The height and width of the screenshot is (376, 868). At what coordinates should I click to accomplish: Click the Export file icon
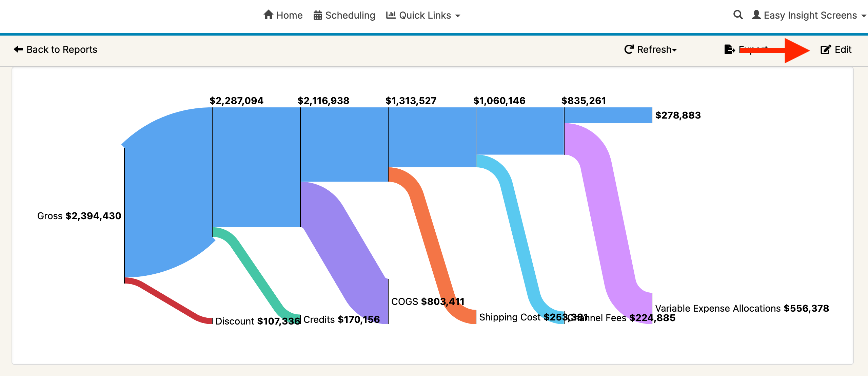[729, 49]
